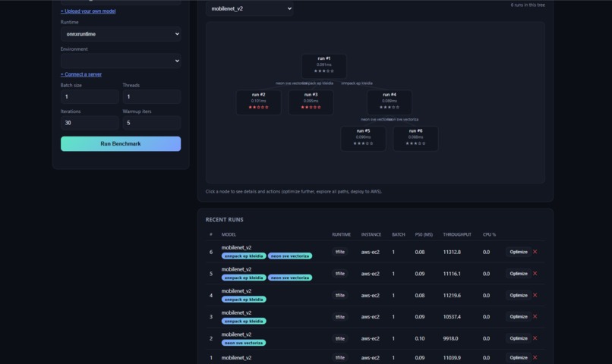Click the tflite runtime badge on run 6
Screen dimensions: 612x364
(x=340, y=252)
